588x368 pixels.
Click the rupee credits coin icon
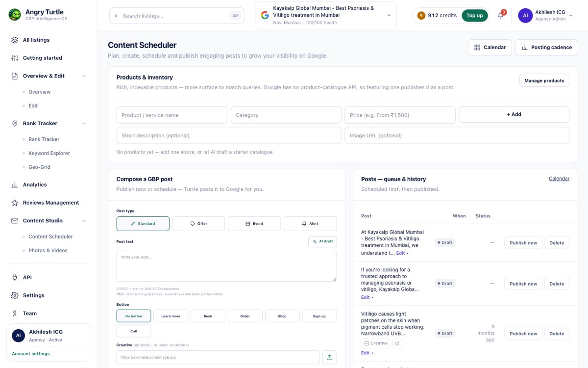tap(421, 15)
